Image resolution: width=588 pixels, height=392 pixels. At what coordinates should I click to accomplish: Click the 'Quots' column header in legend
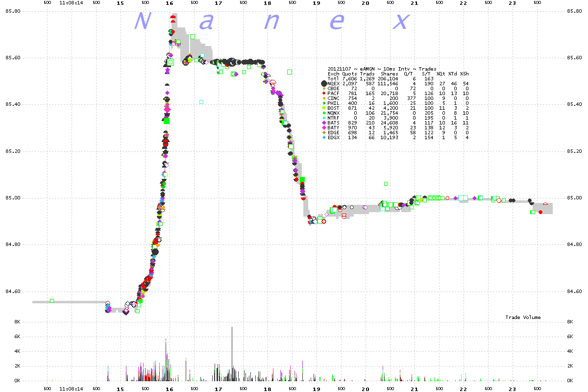[349, 73]
